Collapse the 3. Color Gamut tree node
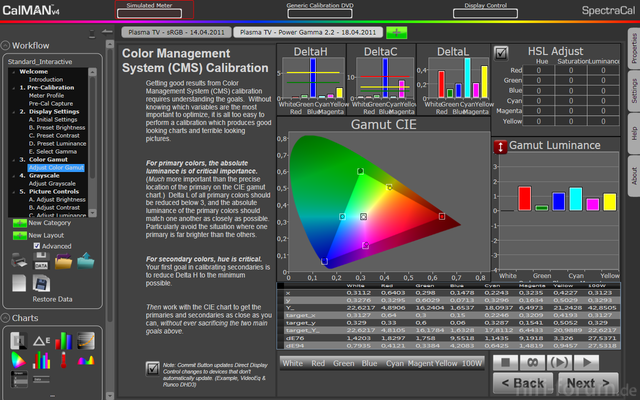This screenshot has height=400, width=640. (x=14, y=160)
